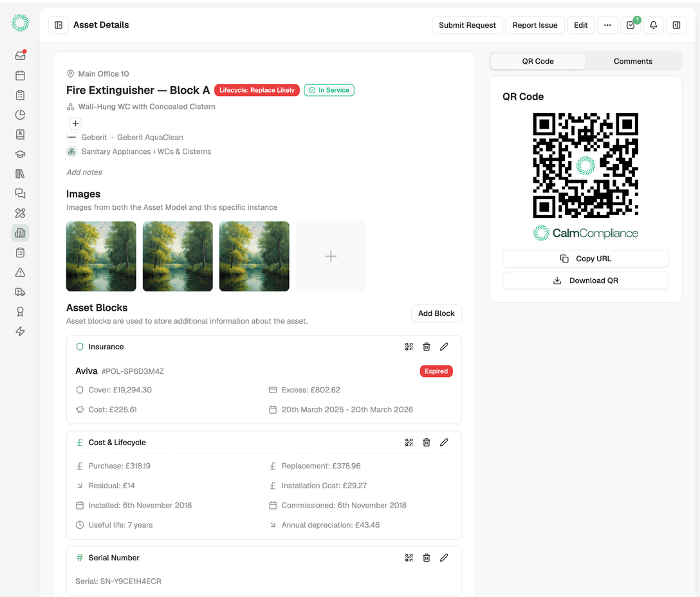Show QR code for Serial Number block

click(x=409, y=558)
